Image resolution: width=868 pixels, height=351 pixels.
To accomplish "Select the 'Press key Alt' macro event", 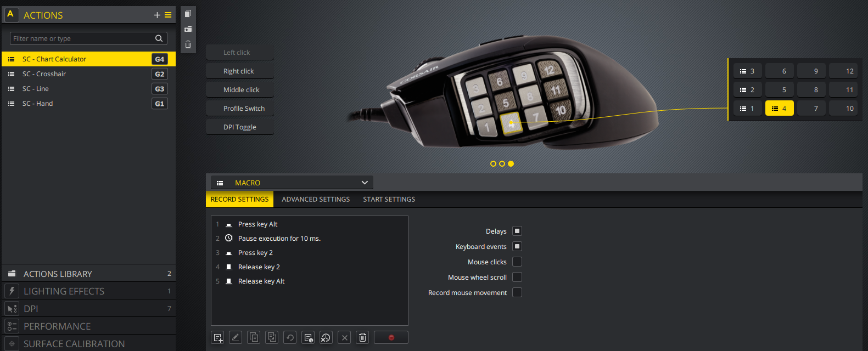I will [309, 224].
